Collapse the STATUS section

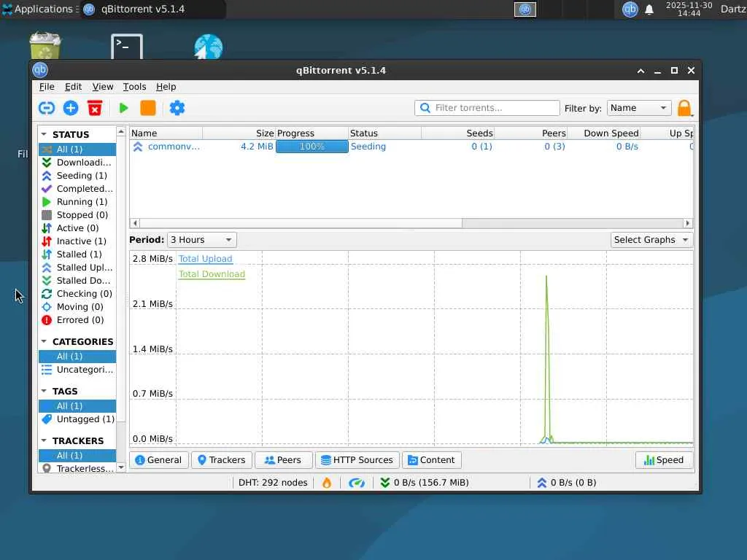pos(44,134)
